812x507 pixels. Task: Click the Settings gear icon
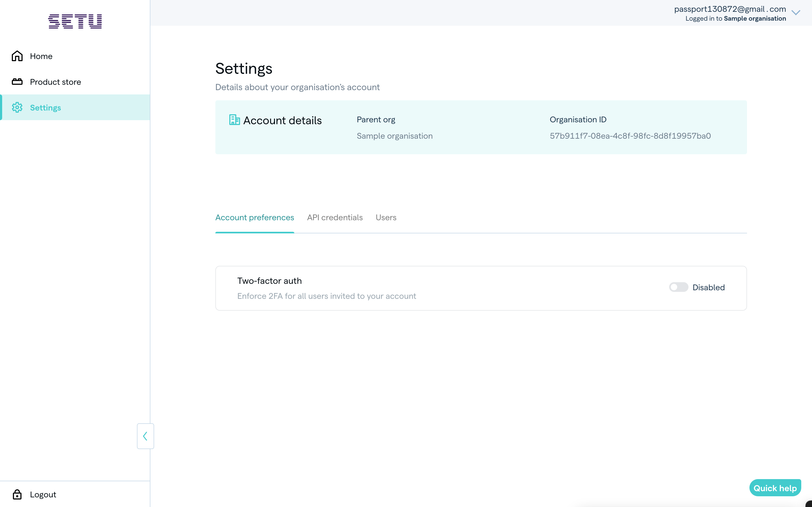(17, 107)
